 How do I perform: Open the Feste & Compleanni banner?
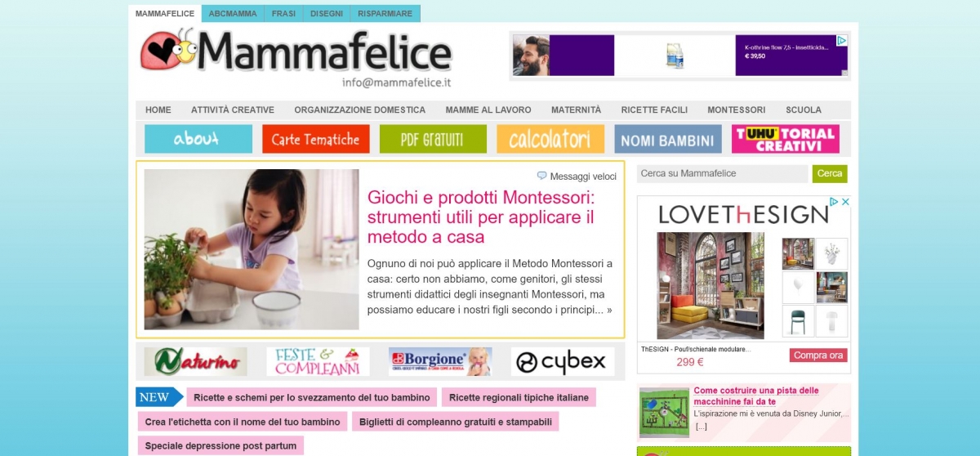318,361
